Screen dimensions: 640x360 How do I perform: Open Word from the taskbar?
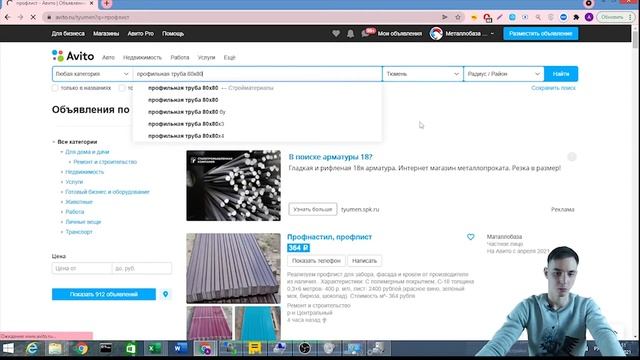(x=178, y=349)
